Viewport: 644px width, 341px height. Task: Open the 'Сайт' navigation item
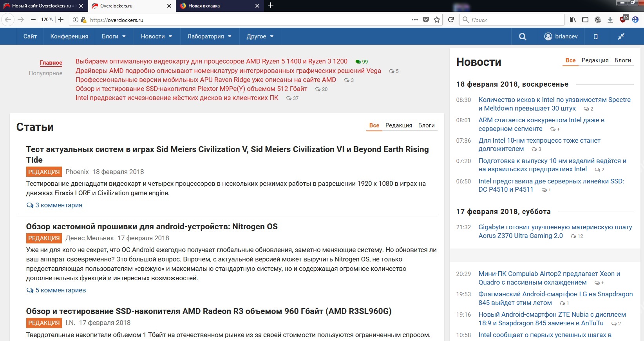pos(30,36)
